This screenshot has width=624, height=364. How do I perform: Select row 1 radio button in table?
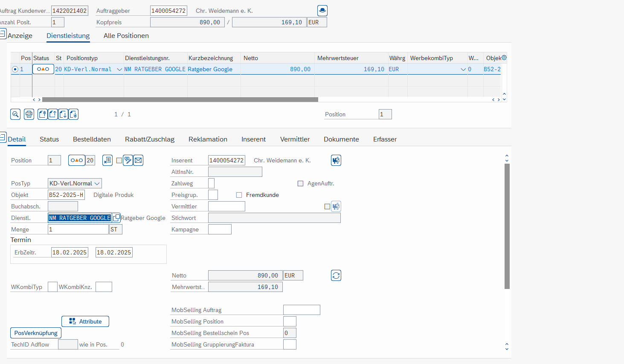coord(15,69)
